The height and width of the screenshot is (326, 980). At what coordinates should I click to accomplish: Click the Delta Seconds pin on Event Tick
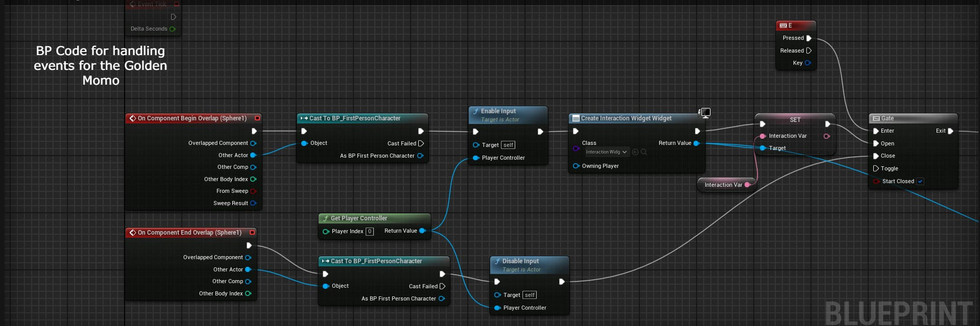click(x=173, y=29)
